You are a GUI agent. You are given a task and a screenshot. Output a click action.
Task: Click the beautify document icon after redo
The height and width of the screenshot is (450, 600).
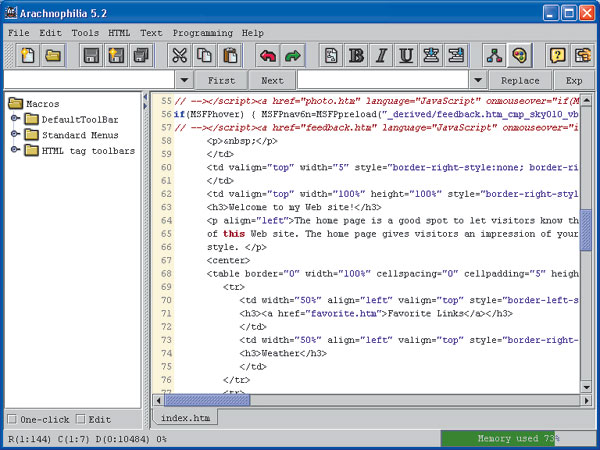tap(331, 55)
